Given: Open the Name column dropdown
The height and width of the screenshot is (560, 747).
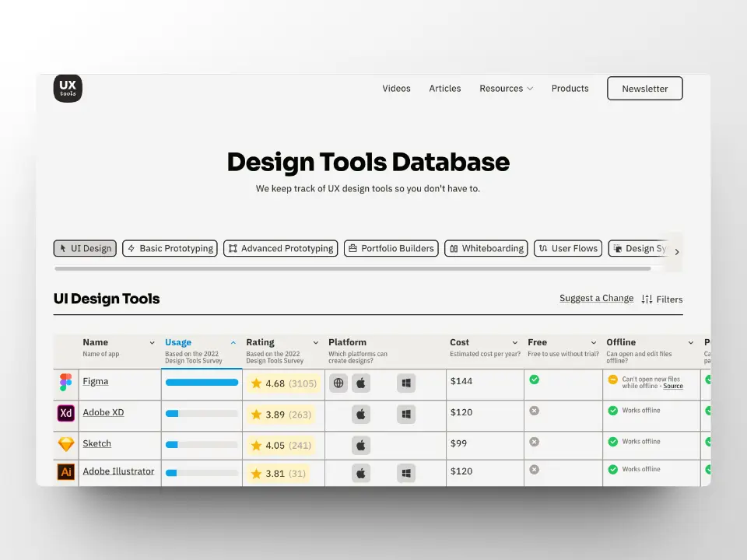Looking at the screenshot, I should pyautogui.click(x=152, y=343).
